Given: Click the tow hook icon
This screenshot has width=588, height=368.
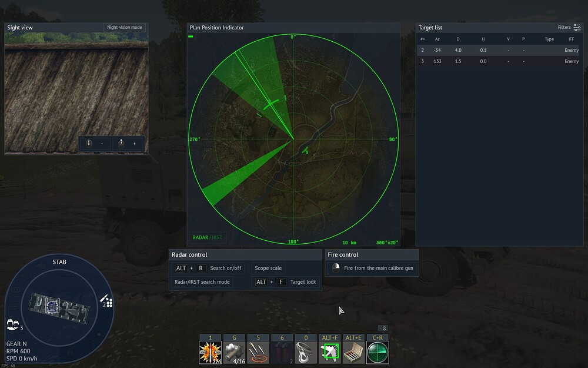Looking at the screenshot, I should click(306, 353).
